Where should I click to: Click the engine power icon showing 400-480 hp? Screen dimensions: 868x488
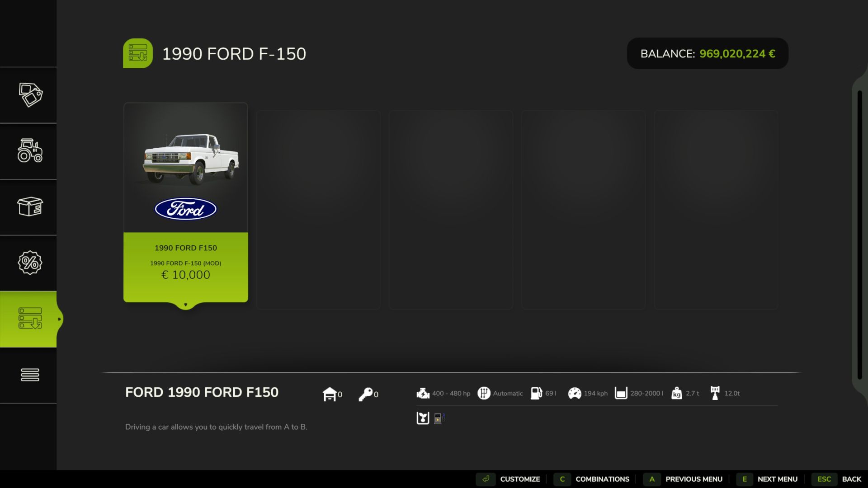tap(423, 393)
